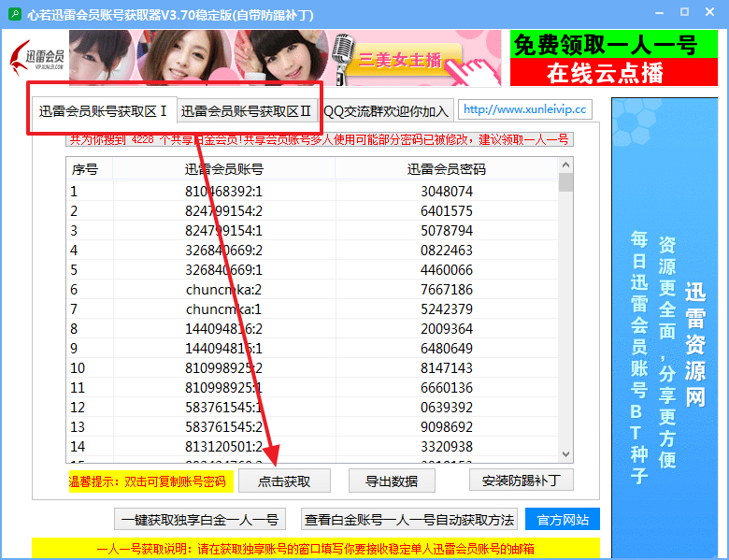Click the green key app icon in title bar
Screen dimensions: 729x560
click(x=15, y=14)
